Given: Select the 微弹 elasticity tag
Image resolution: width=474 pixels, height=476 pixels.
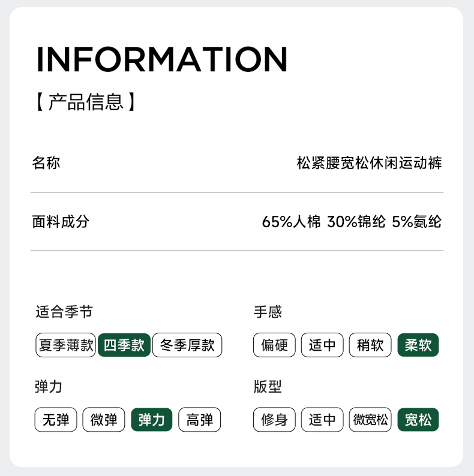Looking at the screenshot, I should [x=104, y=420].
